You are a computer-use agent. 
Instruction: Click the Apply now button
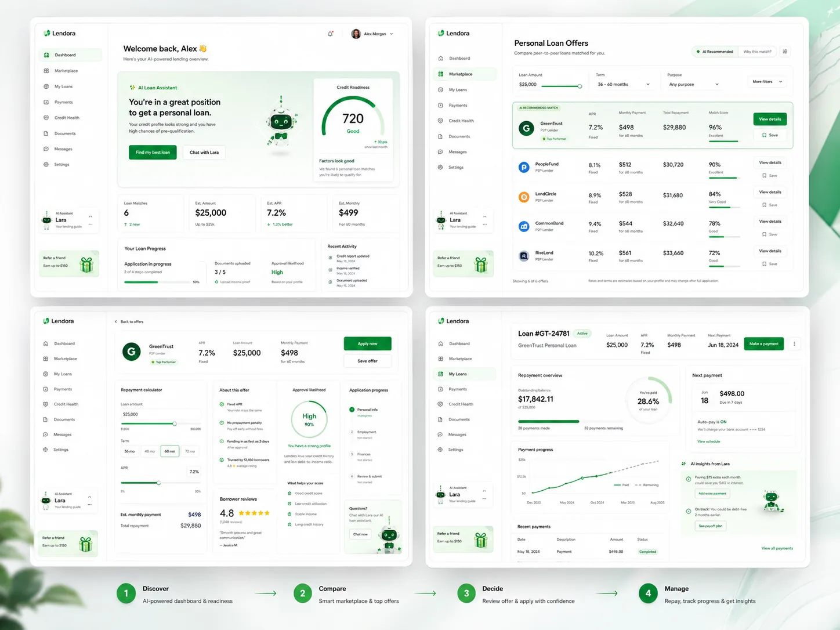coord(367,343)
